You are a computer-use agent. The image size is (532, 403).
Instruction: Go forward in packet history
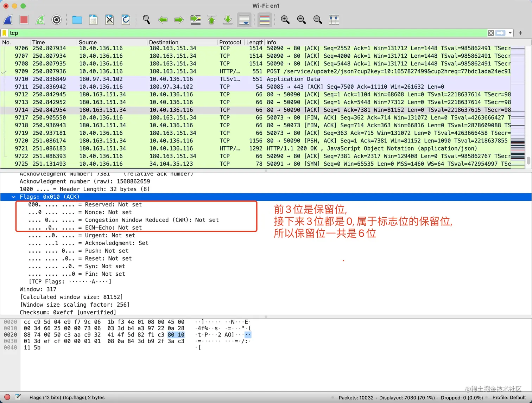pos(179,20)
